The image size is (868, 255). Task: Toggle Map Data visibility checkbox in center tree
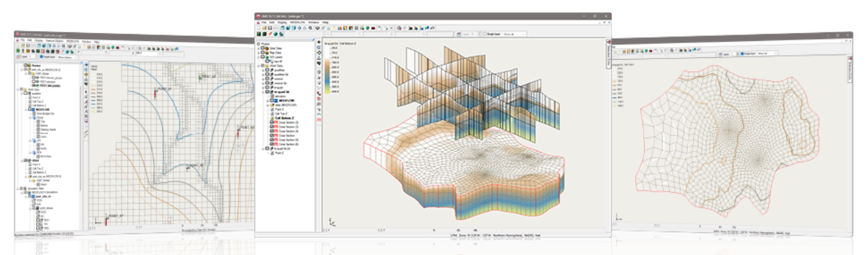tap(262, 53)
